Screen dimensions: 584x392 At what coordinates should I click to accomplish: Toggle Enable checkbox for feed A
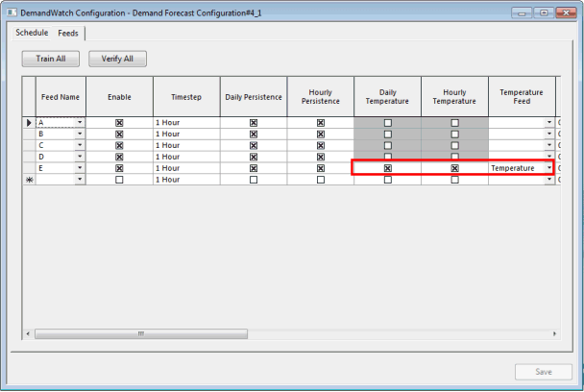(119, 123)
